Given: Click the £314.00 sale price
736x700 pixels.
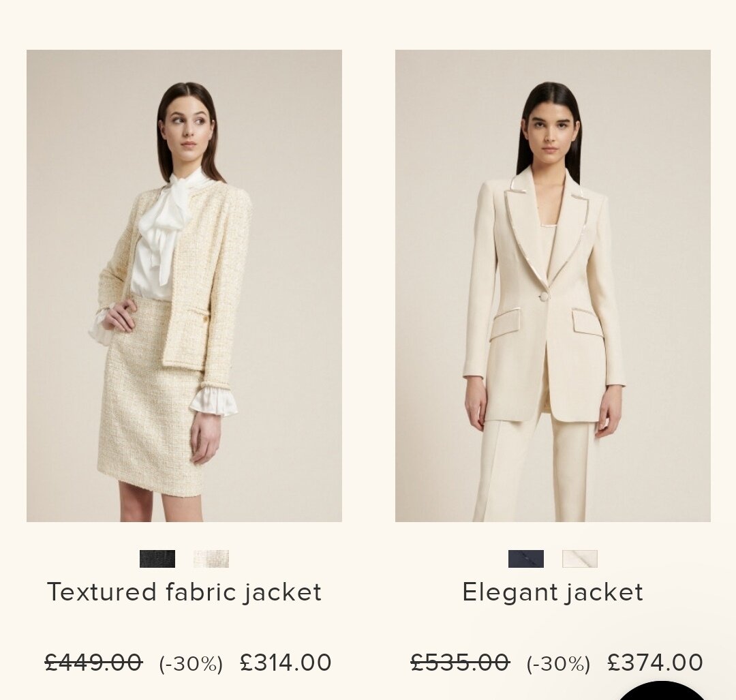Looking at the screenshot, I should pos(286,663).
